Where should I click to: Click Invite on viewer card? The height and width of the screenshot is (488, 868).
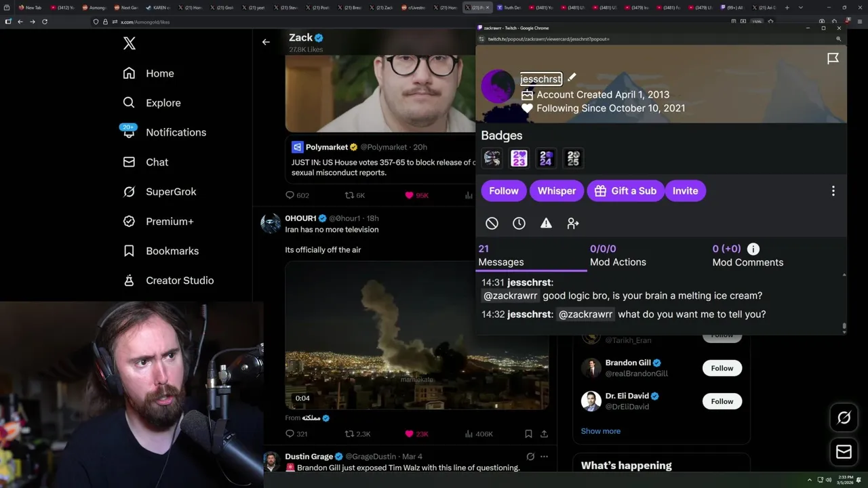coord(685,191)
